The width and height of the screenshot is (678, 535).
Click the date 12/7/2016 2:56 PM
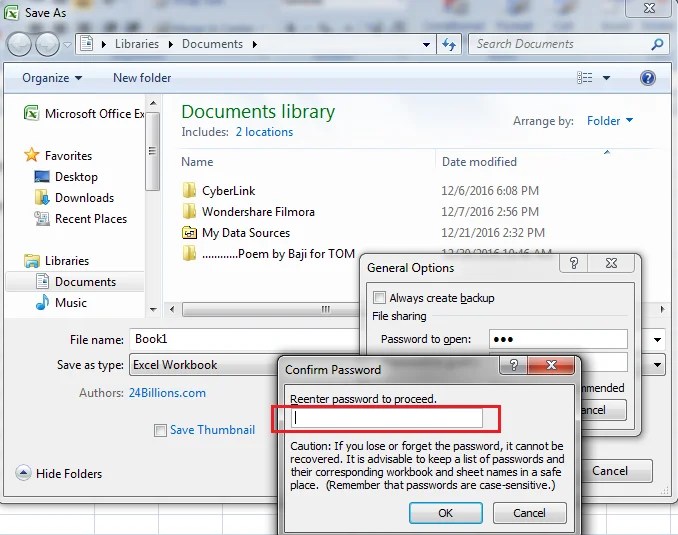[x=490, y=212]
